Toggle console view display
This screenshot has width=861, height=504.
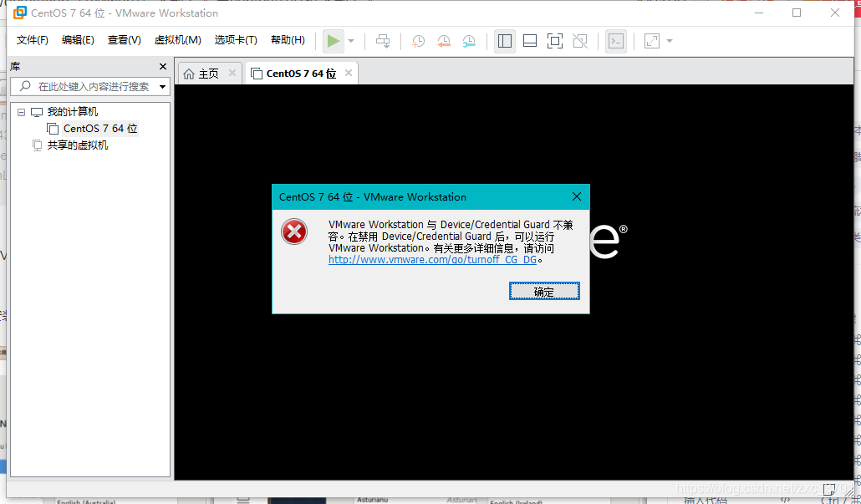(616, 40)
